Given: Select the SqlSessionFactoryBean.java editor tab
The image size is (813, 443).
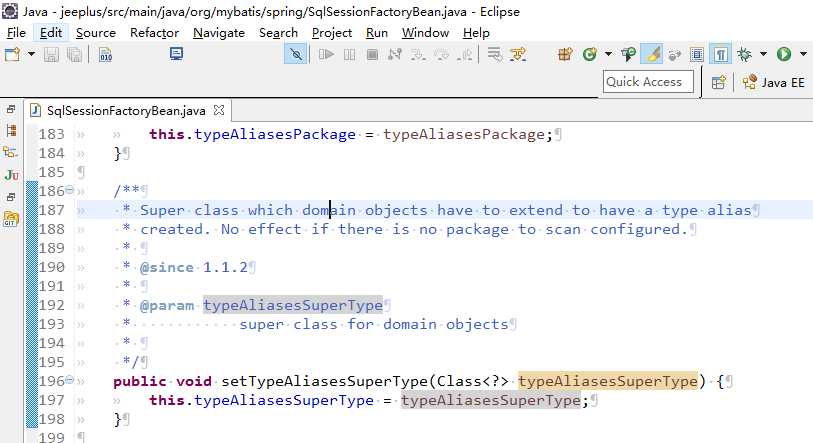Looking at the screenshot, I should pyautogui.click(x=126, y=110).
